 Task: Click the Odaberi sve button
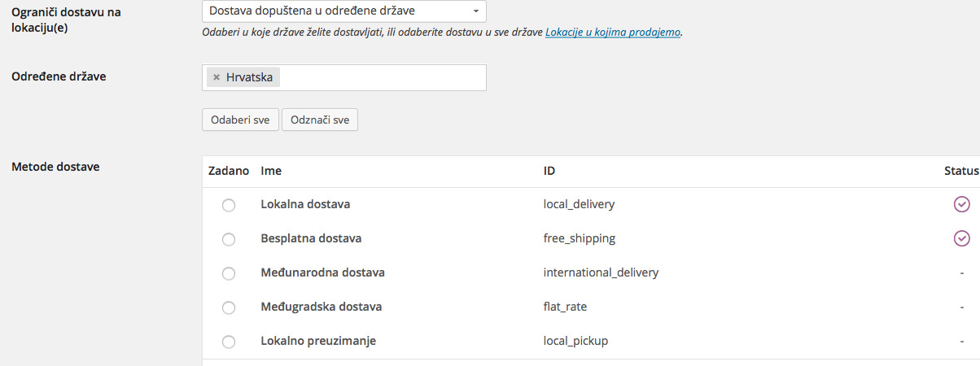point(240,120)
